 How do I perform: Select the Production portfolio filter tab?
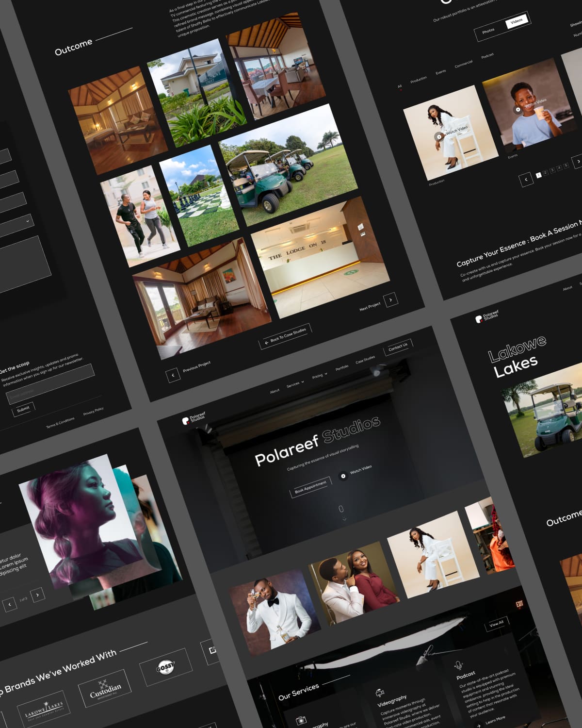(419, 79)
